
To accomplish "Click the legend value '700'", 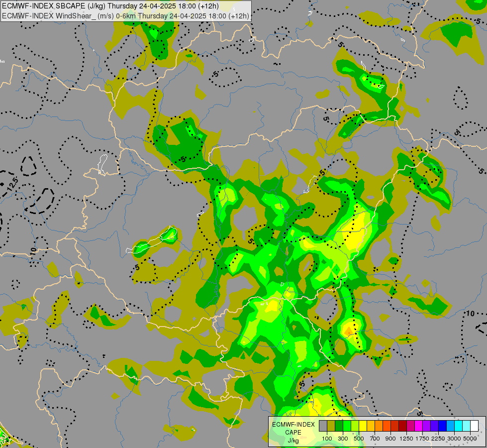I will point(375,439).
